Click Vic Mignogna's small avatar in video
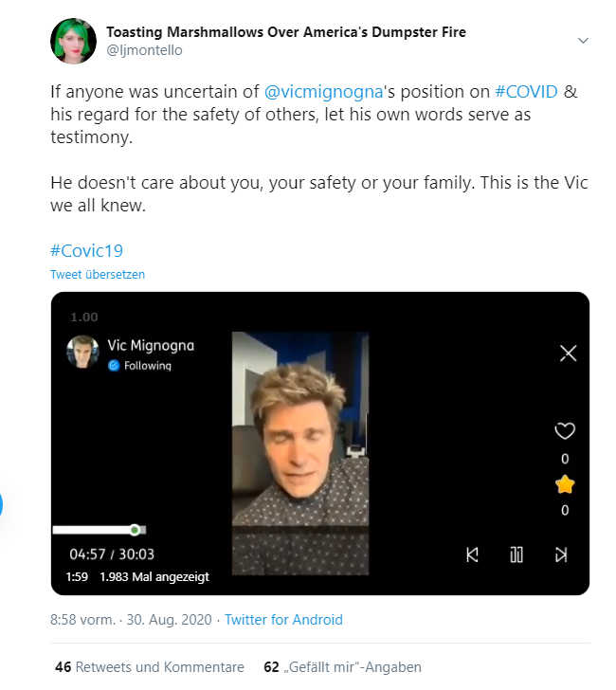The width and height of the screenshot is (616, 690). (82, 352)
